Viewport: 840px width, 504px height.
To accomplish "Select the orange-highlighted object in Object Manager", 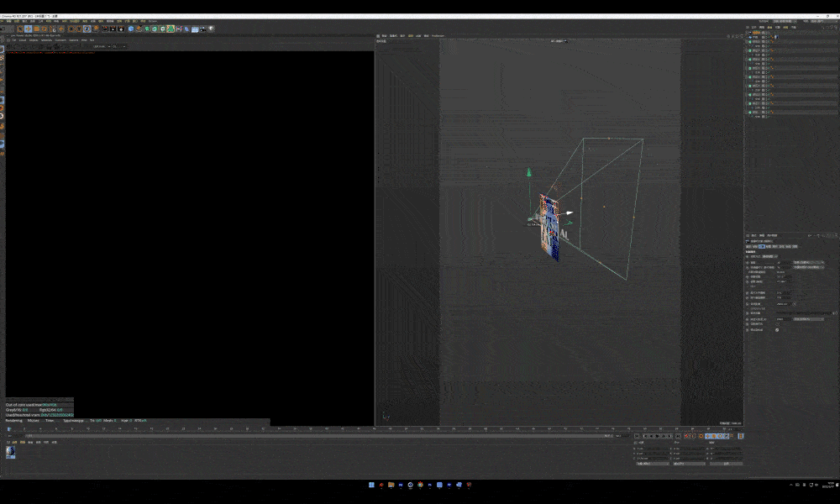I will [x=757, y=33].
